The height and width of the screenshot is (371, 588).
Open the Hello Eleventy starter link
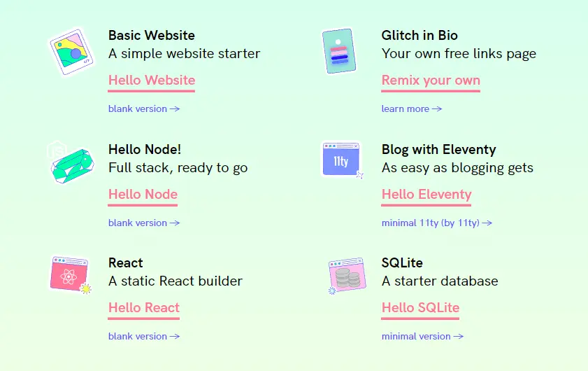coord(426,194)
